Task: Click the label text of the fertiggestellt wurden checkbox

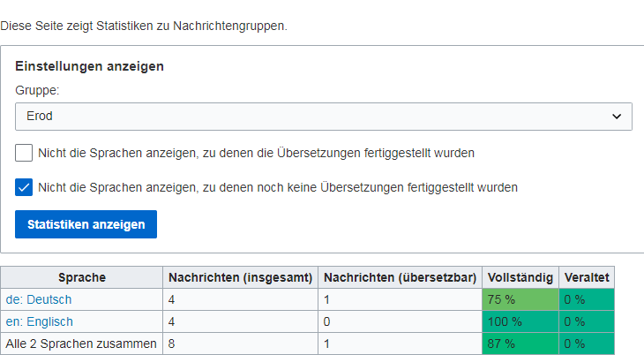Action: pyautogui.click(x=256, y=153)
